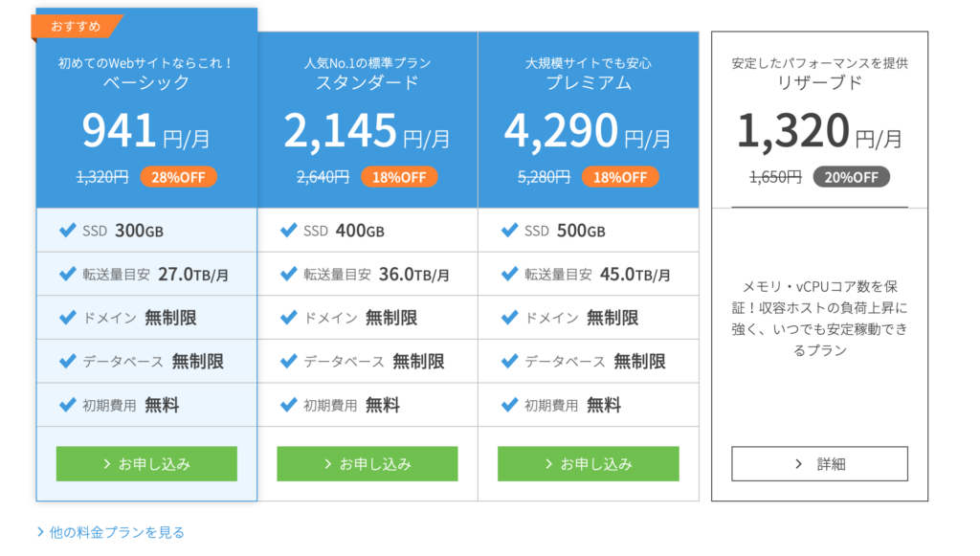Click お申し込み for the プレミアム plan
This screenshot has width=980, height=556.
(x=588, y=463)
